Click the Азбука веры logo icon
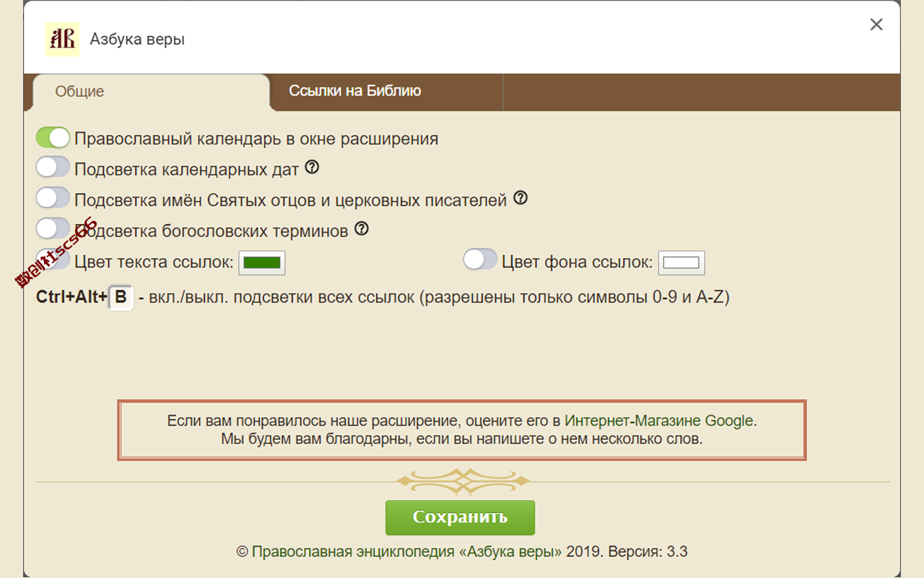Viewport: 924px width, 578px height. [x=62, y=39]
